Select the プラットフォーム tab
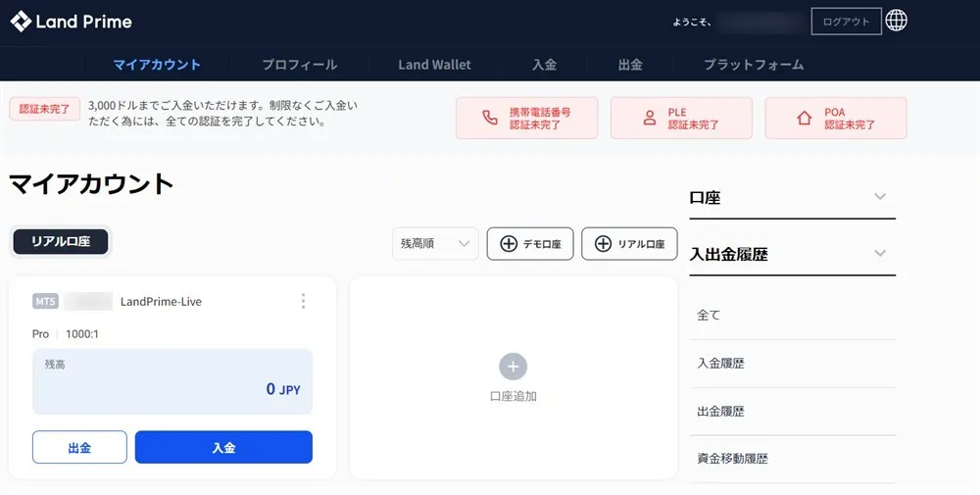This screenshot has height=495, width=980. click(x=754, y=65)
